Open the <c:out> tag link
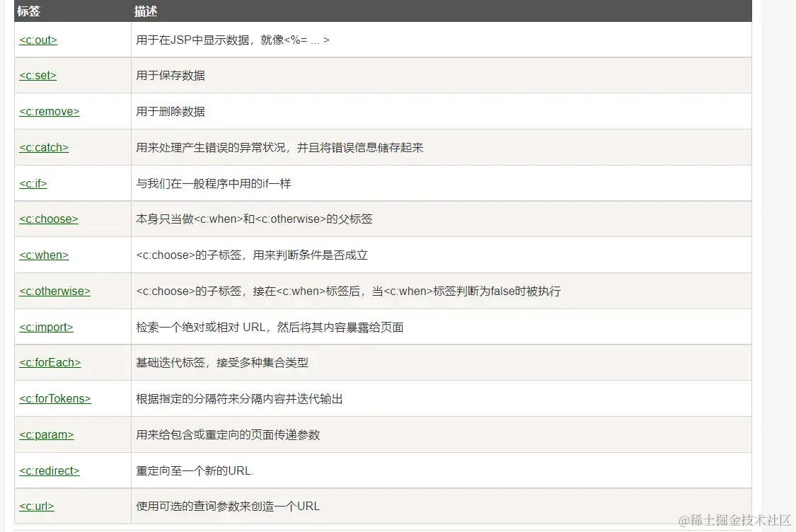The width and height of the screenshot is (796, 532). tap(38, 40)
